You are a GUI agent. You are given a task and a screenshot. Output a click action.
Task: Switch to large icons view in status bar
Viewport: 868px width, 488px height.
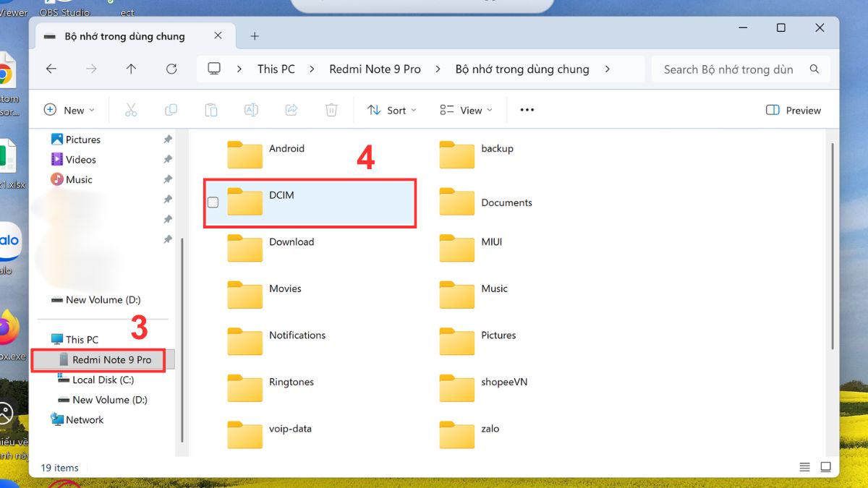[826, 467]
